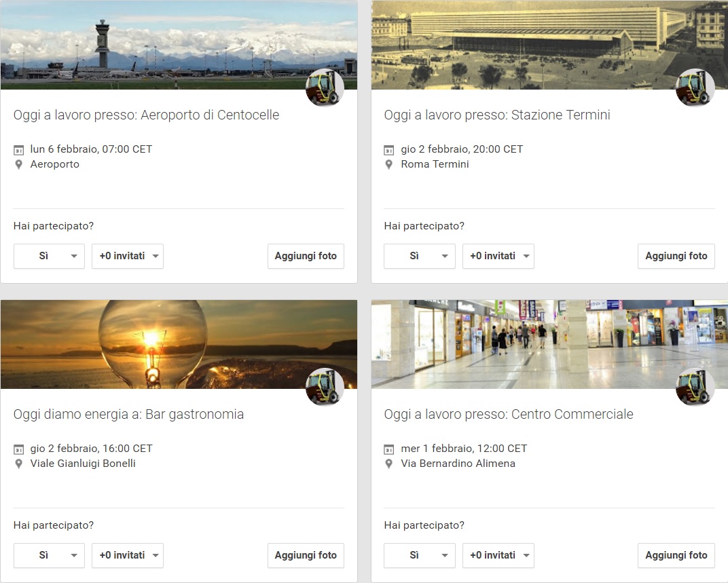Open the event title Oggi a lavoro presso: Stazione Termini
This screenshot has width=728, height=583.
tap(497, 115)
